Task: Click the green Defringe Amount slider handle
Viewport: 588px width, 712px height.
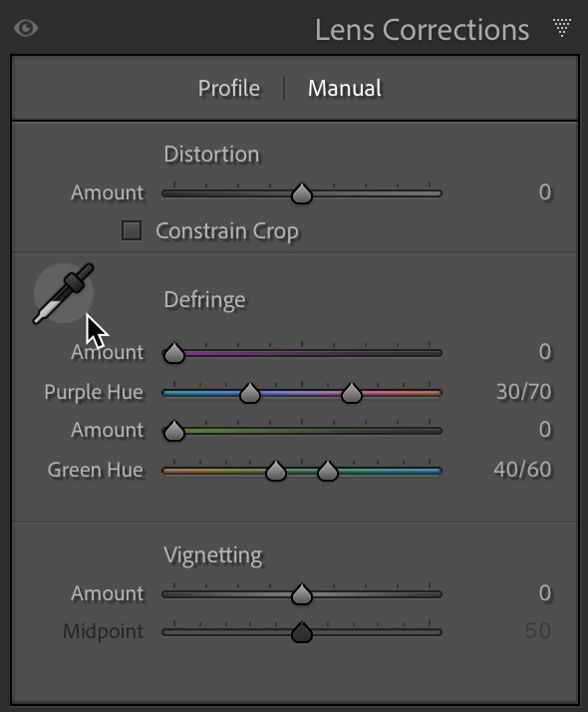Action: [x=174, y=431]
